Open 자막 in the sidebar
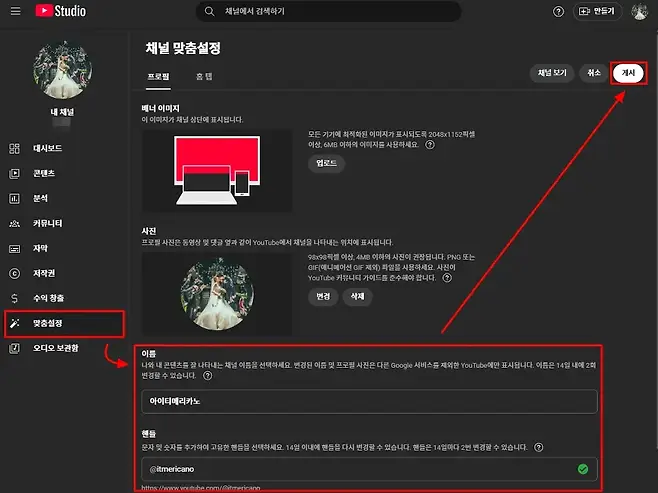Viewport: 658px width, 493px height. click(x=64, y=248)
